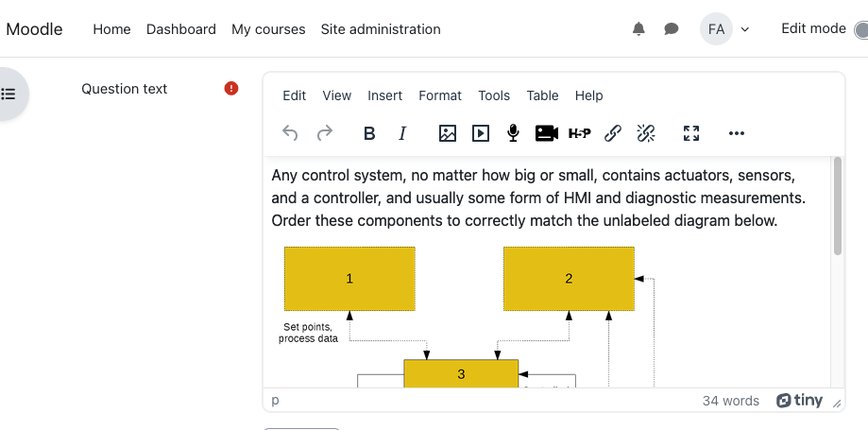The width and height of the screenshot is (868, 430).
Task: Insert a link with the chain icon
Action: tap(612, 133)
